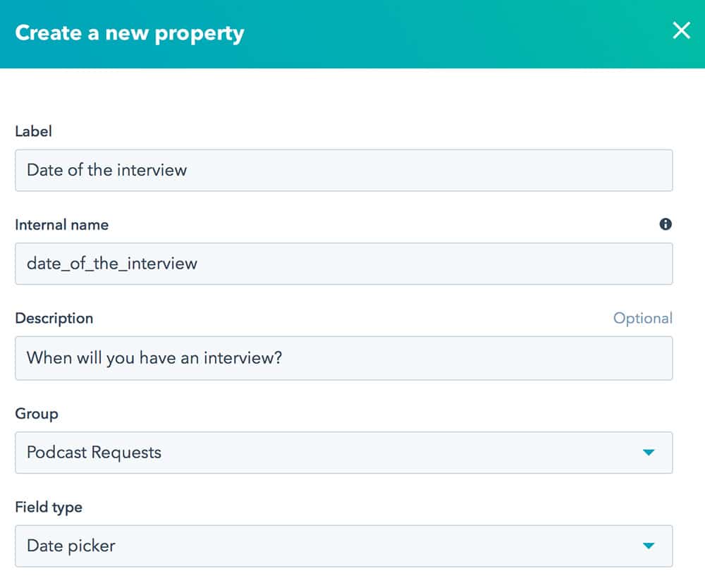Open the Field type dropdown showing Date picker

coord(344,546)
